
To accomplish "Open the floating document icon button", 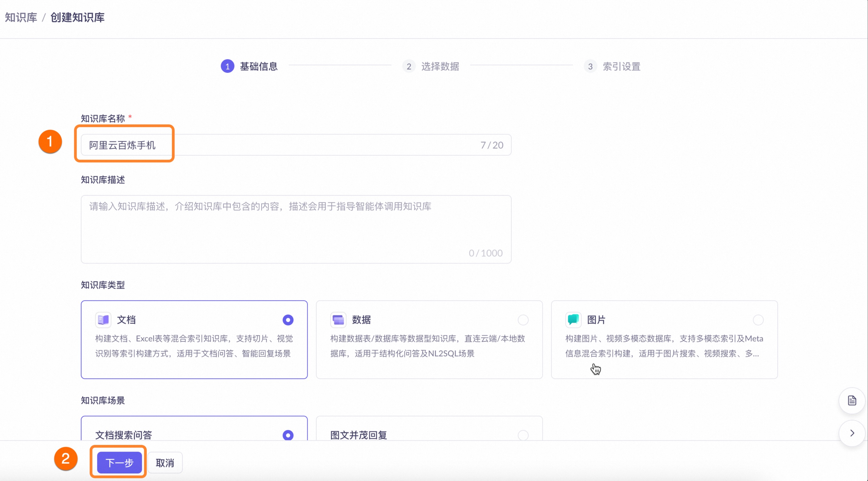I will (x=852, y=400).
